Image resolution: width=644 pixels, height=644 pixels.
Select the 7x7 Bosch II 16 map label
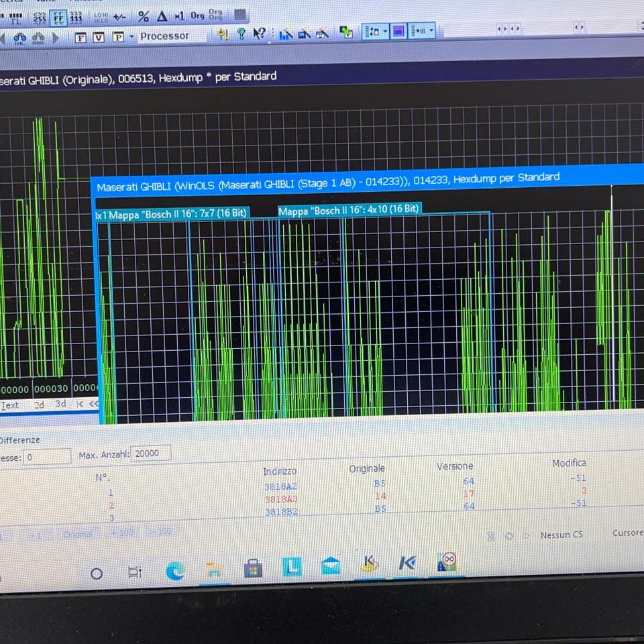[178, 214]
